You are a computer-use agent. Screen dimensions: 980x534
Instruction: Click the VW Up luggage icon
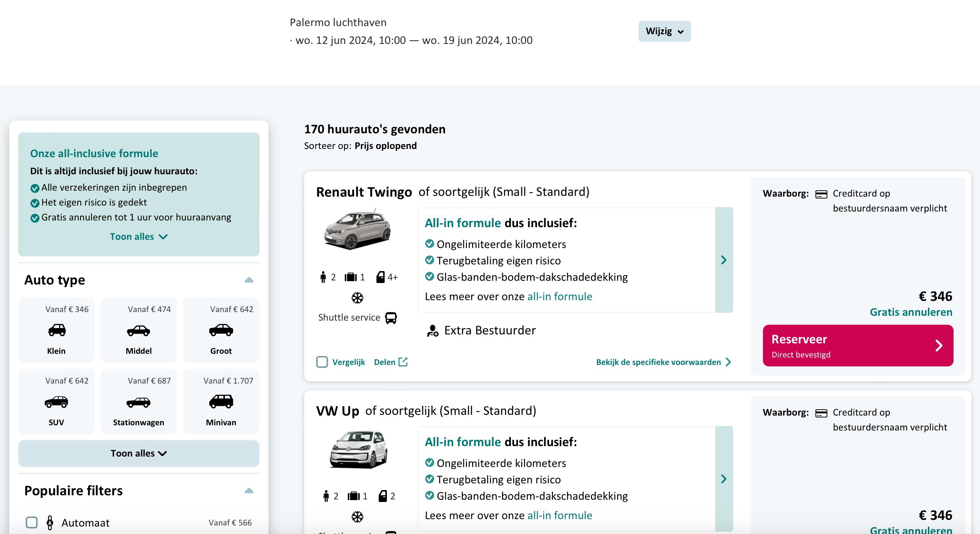353,496
